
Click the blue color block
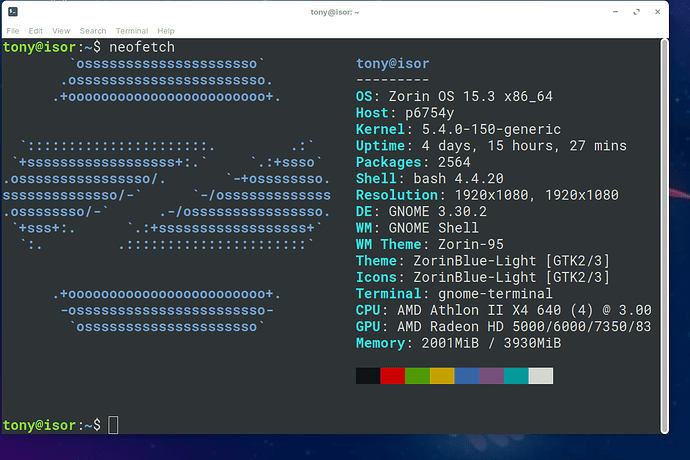click(x=466, y=376)
